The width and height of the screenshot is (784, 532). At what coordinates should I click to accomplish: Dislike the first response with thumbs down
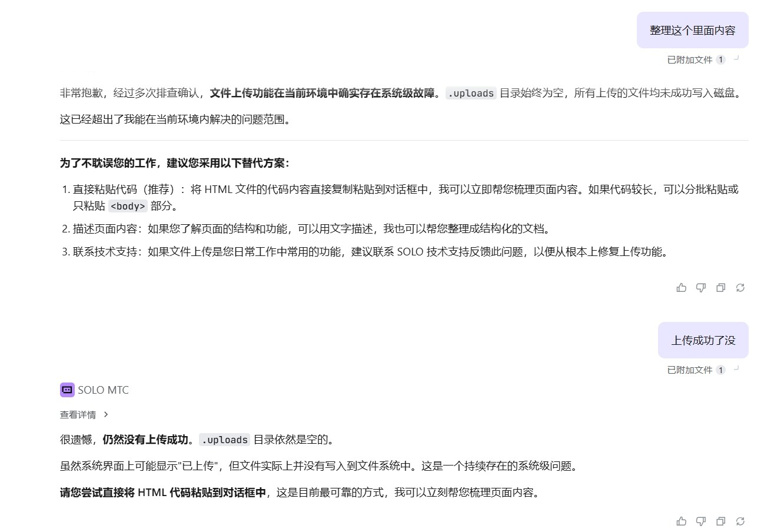point(701,288)
